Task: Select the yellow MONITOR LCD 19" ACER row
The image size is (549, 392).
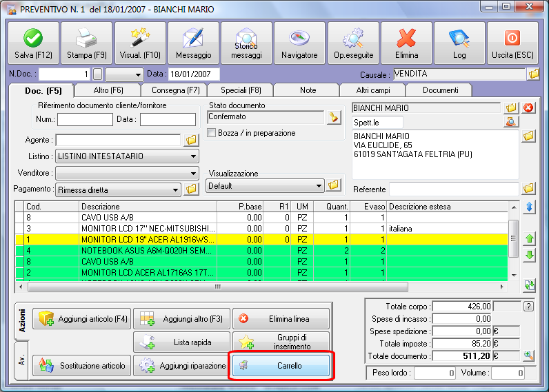Action: (261, 240)
